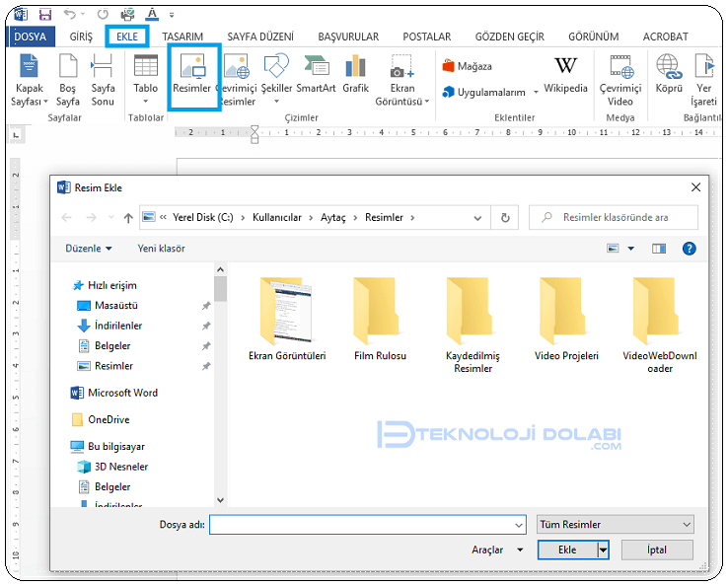Viewport: 728px width, 586px height.
Task: Click the Dosya adı input field
Action: pos(367,525)
